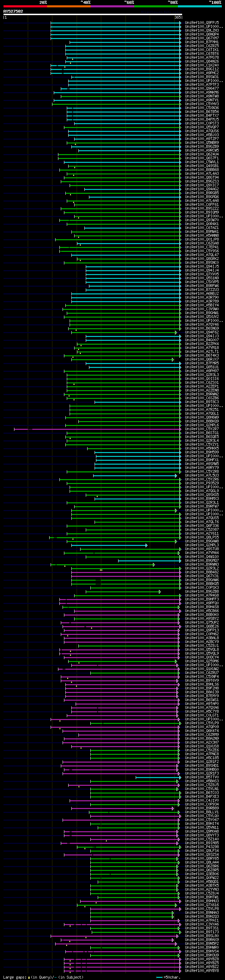The width and height of the screenshot is (225, 980).
Task: Open hit UniRef100_Q9FPJ5
Action: click(x=202, y=23)
